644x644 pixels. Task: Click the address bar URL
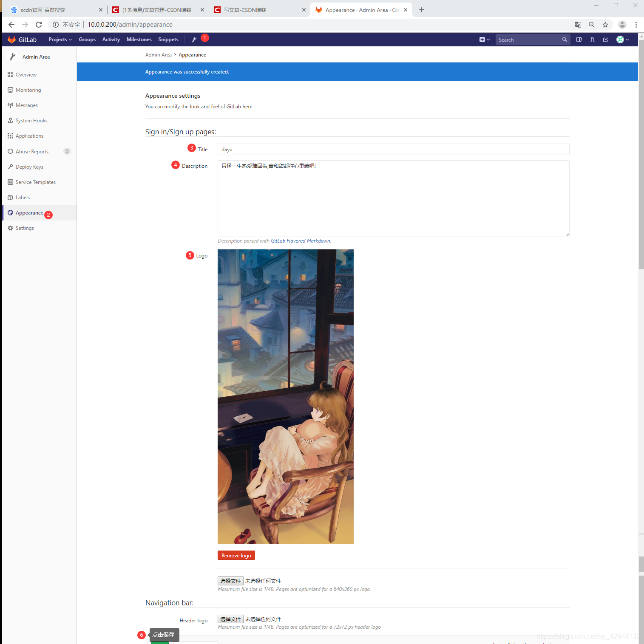[130, 25]
